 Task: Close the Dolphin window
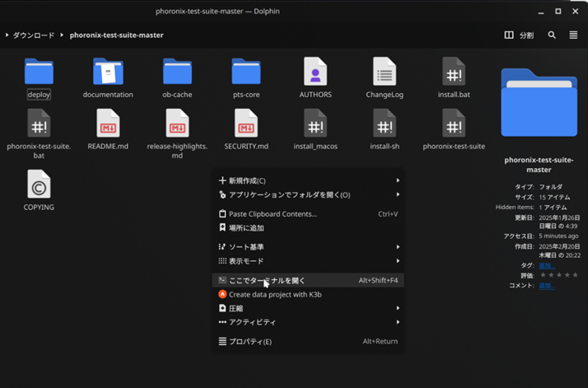[576, 12]
